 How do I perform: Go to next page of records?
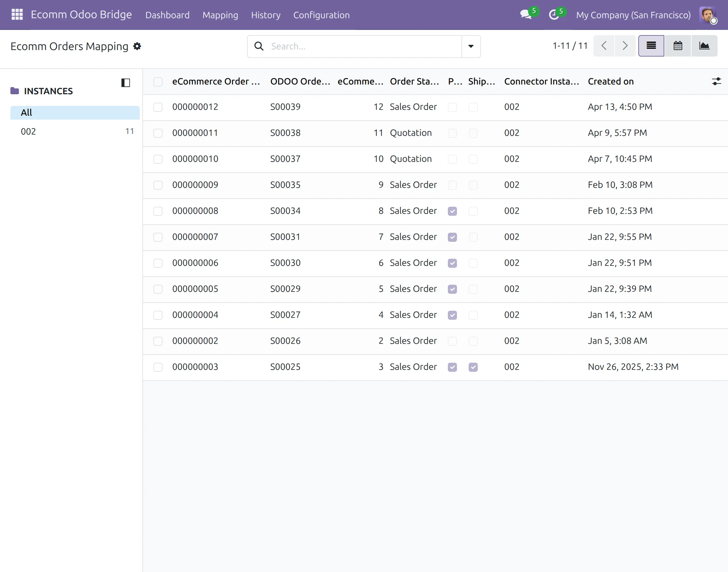625,46
